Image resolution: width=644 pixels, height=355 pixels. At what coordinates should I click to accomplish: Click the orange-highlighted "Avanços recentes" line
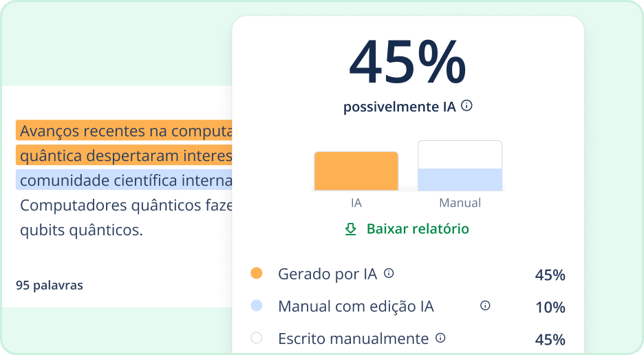tap(126, 131)
